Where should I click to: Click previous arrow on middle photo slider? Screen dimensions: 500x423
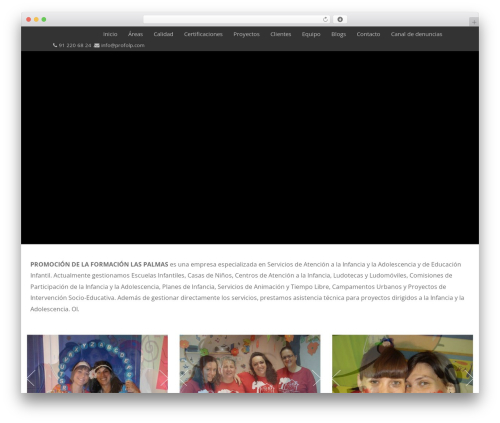click(x=184, y=378)
